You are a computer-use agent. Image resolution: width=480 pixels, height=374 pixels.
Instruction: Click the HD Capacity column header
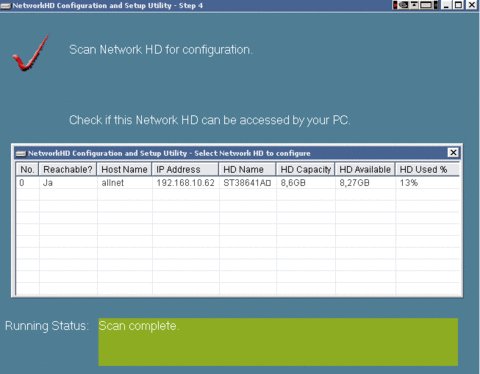(305, 169)
